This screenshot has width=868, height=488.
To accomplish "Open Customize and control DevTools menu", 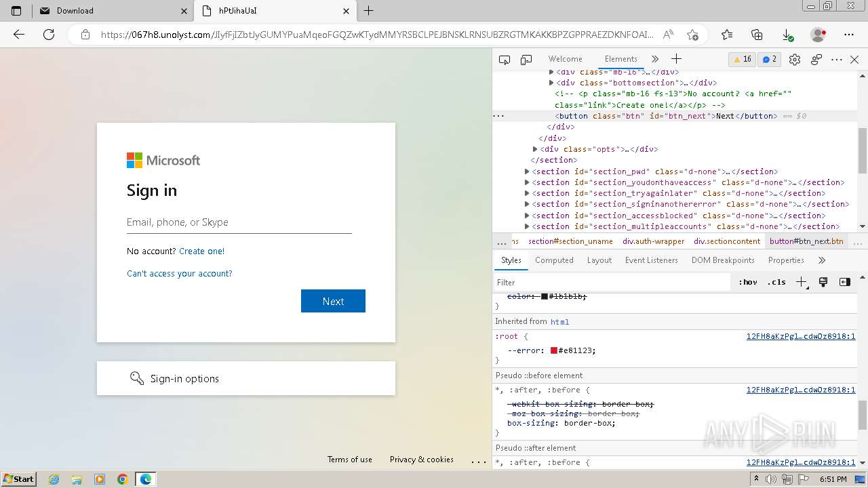I will (837, 60).
